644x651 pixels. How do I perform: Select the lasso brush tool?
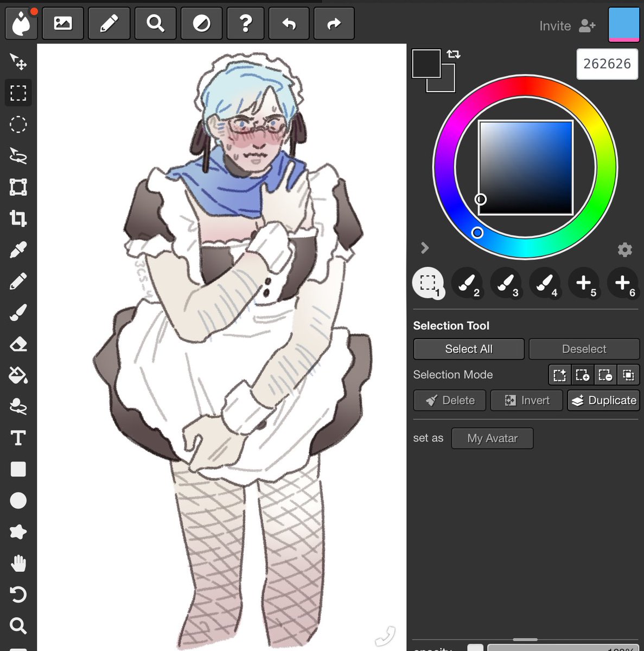[18, 406]
